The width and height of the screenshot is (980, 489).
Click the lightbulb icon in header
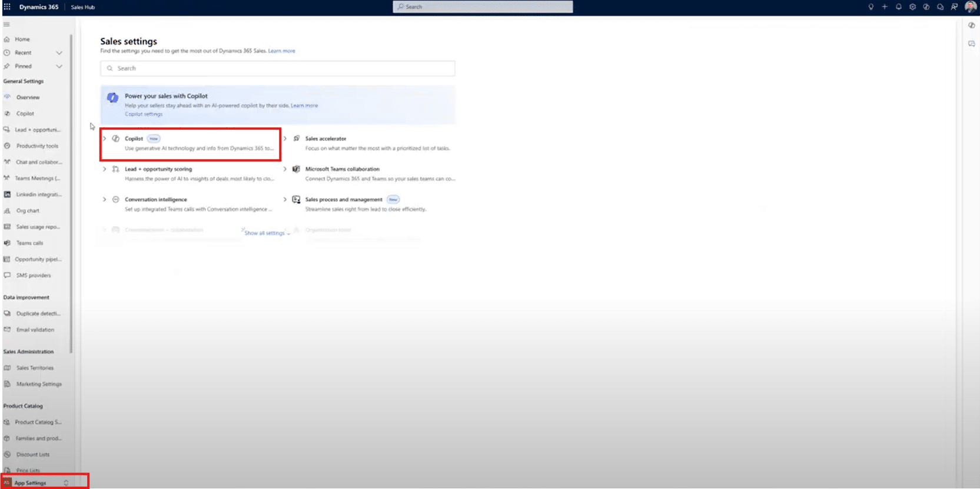pyautogui.click(x=871, y=7)
